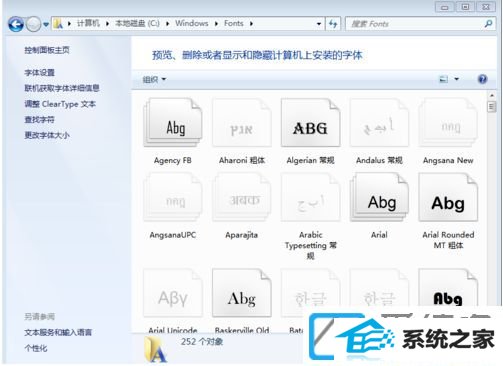The width and height of the screenshot is (503, 366).
Task: Open 联机获取字体详细信息 link
Action: tap(62, 88)
